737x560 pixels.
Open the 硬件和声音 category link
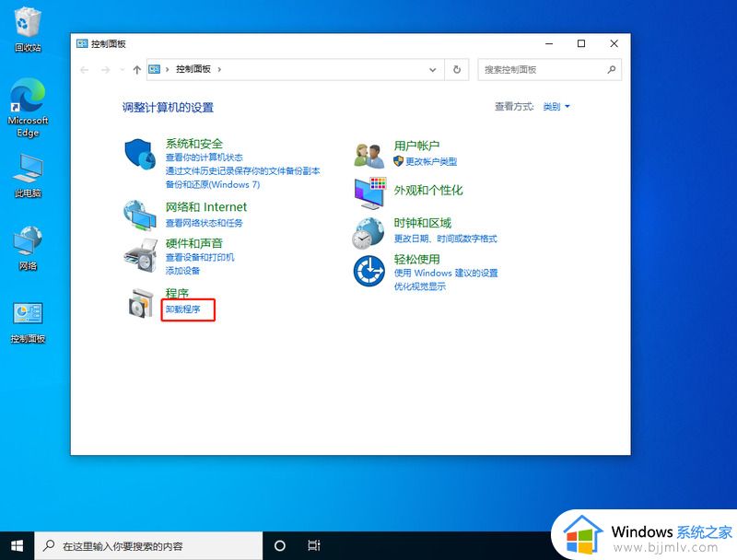coord(193,243)
